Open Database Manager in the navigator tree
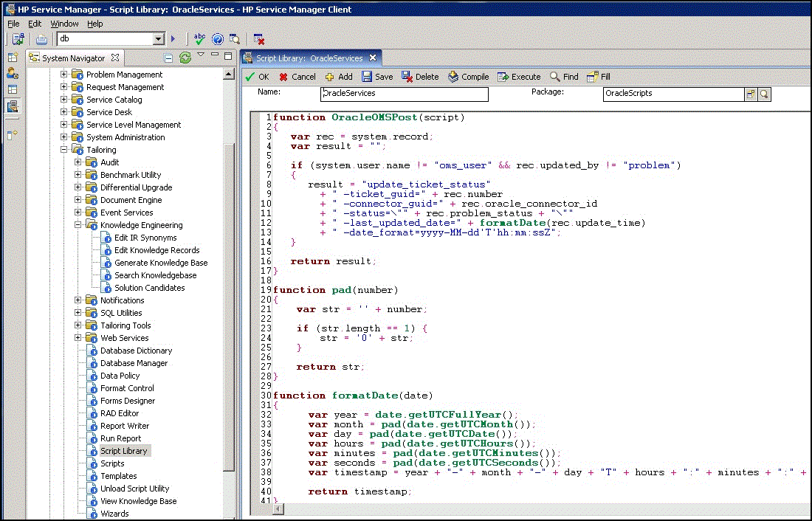812x521 pixels. (134, 363)
